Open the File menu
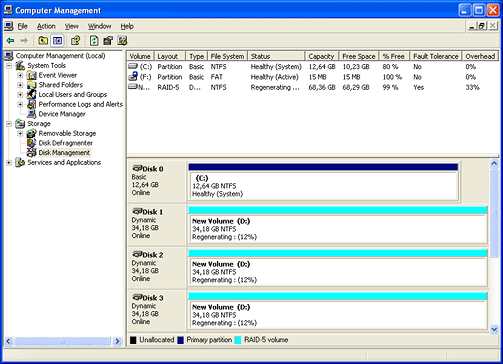Screen dimensions: 503x364 tap(22, 26)
